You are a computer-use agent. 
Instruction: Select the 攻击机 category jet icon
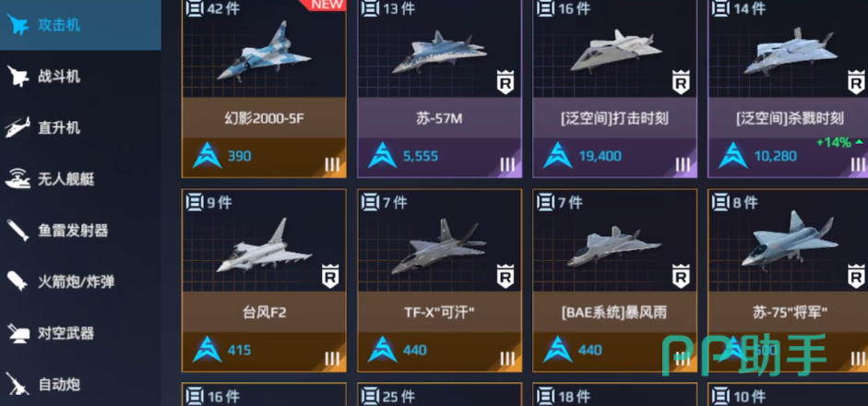18,25
